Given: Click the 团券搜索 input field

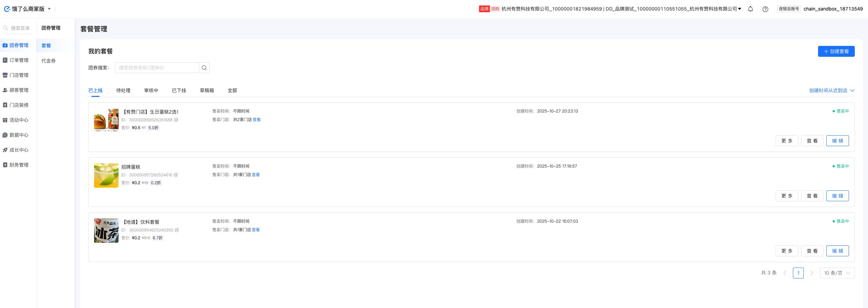Looking at the screenshot, I should (x=157, y=68).
